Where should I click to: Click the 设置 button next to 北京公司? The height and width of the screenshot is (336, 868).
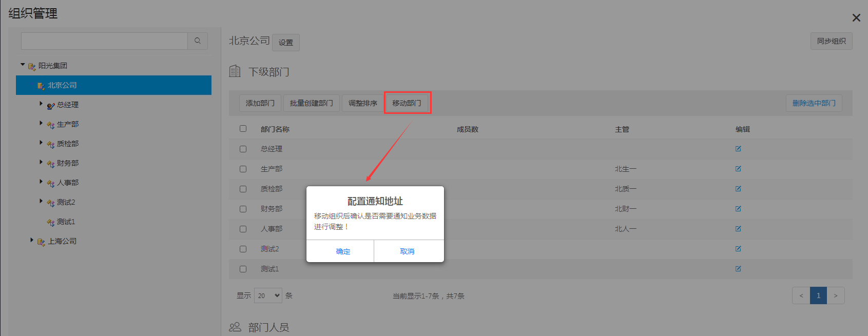285,43
